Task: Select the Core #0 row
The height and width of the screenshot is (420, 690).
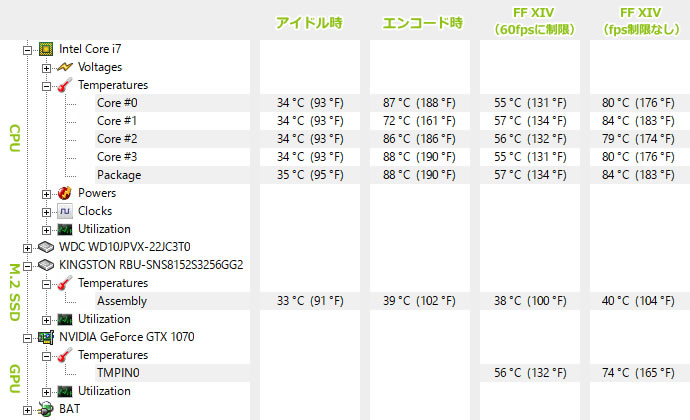Action: click(x=172, y=103)
